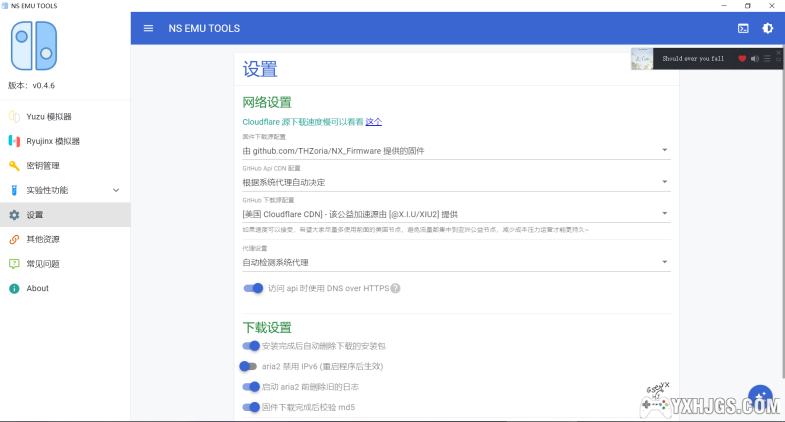Like the song with the heart icon
The width and height of the screenshot is (785, 422).
[742, 59]
